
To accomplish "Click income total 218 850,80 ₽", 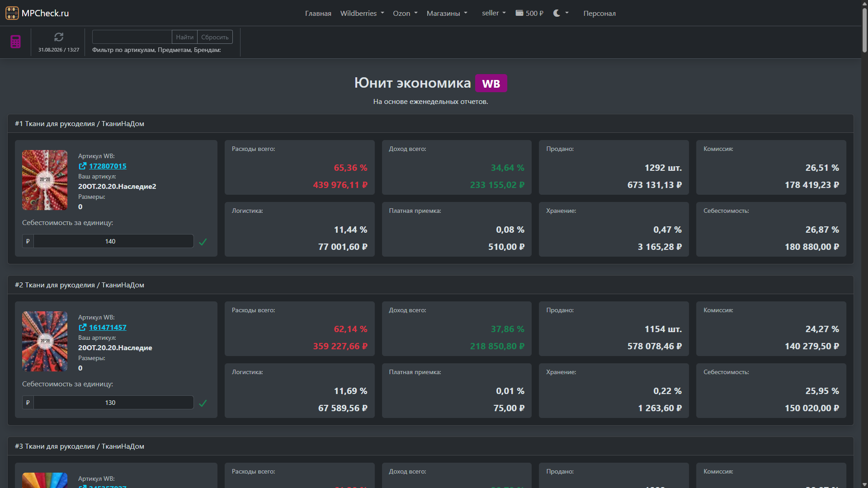I will click(x=497, y=346).
